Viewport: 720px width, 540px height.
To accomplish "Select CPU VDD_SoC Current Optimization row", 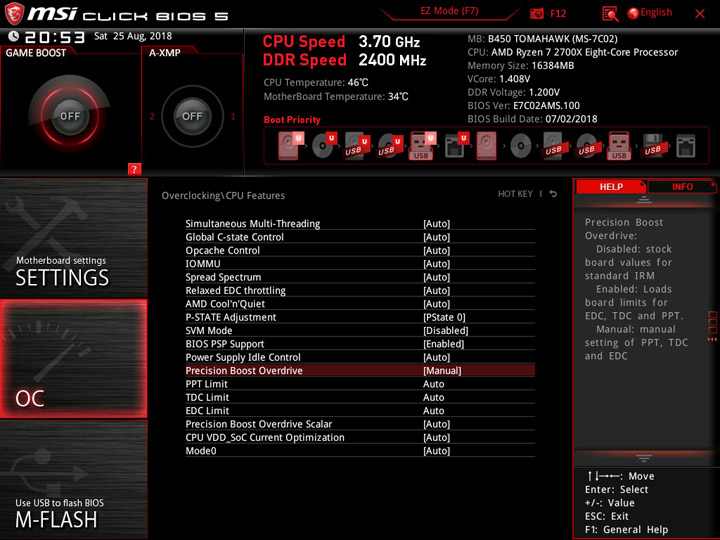I will pyautogui.click(x=360, y=438).
